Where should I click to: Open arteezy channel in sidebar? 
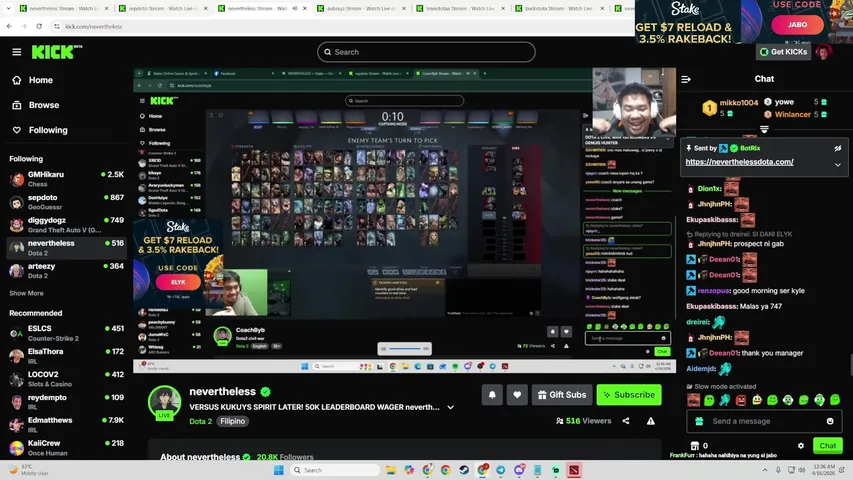point(66,270)
